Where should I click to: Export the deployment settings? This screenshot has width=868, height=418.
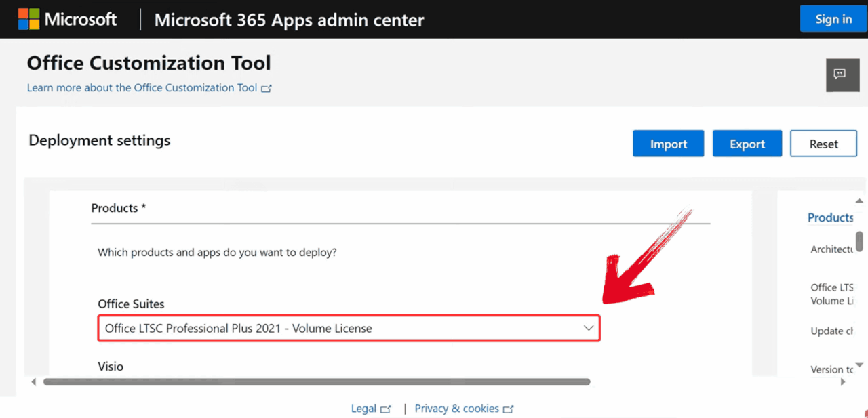(747, 144)
